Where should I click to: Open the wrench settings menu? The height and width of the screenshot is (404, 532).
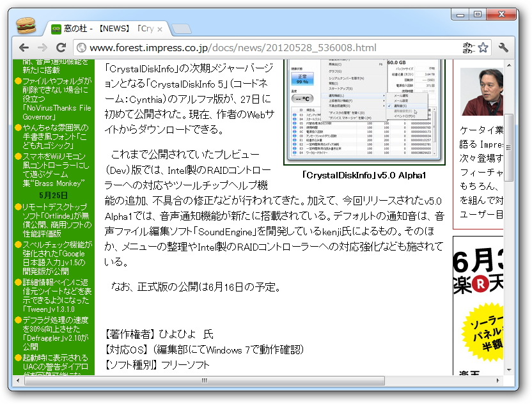[x=503, y=47]
